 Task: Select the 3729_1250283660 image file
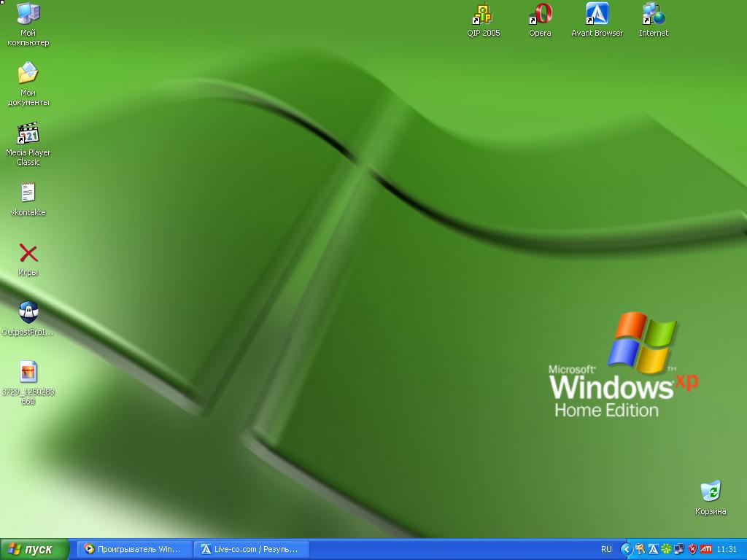[x=28, y=372]
